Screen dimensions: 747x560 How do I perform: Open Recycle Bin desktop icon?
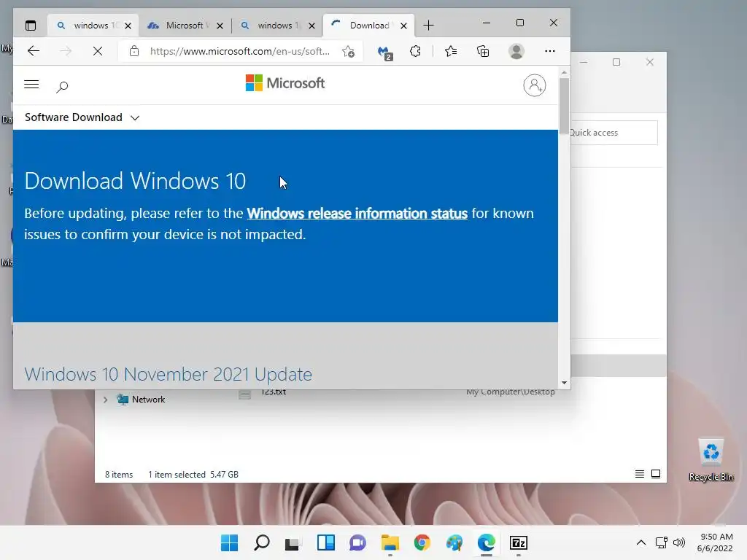(711, 459)
